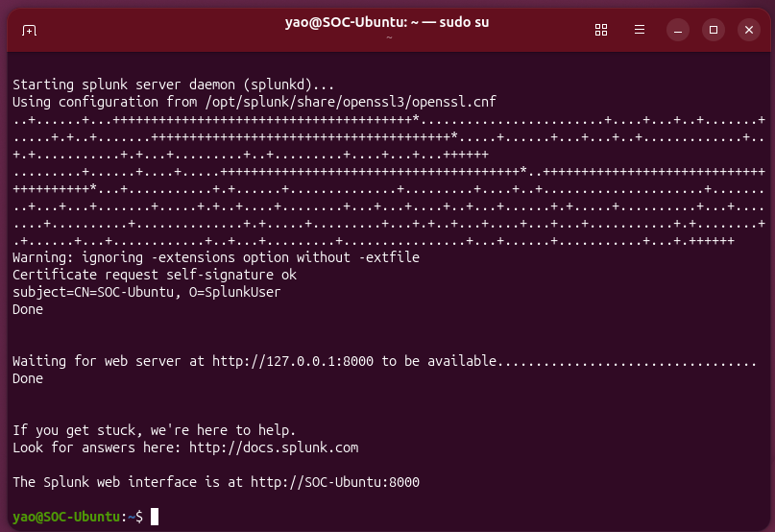Close the terminal window
775x532 pixels.
pos(749,30)
